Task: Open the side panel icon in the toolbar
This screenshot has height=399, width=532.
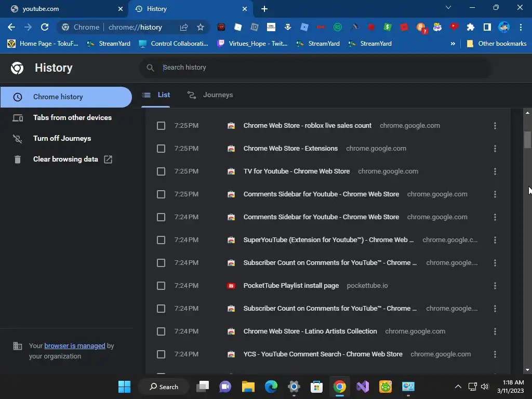Action: point(487,27)
